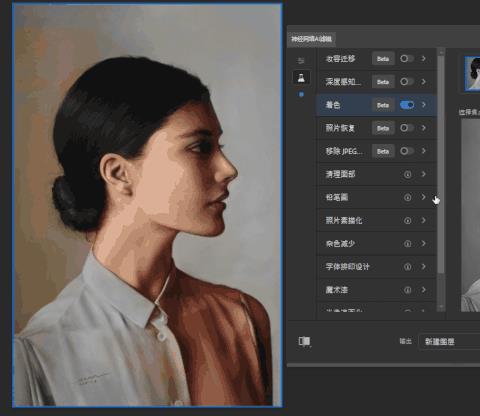Click the filter list scrollbar up arrow
Image resolution: width=480 pixels, height=416 pixels.
click(x=441, y=52)
